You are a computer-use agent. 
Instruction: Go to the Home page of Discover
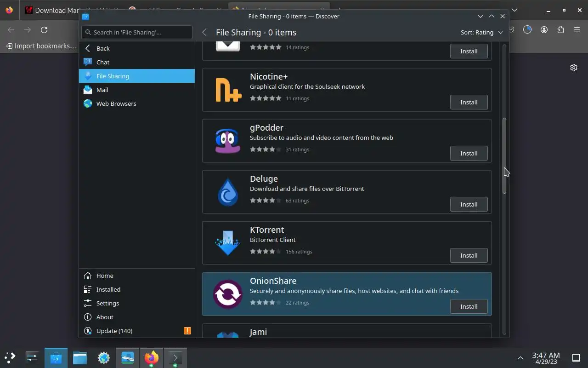point(137,276)
